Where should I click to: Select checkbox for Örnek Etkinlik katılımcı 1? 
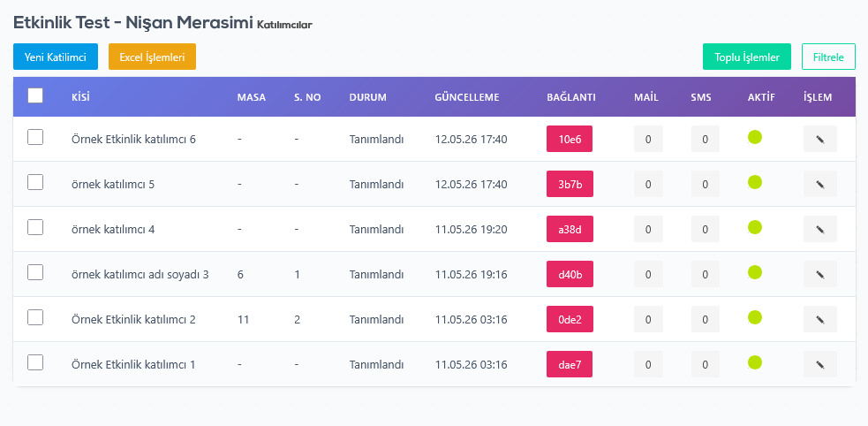35,362
